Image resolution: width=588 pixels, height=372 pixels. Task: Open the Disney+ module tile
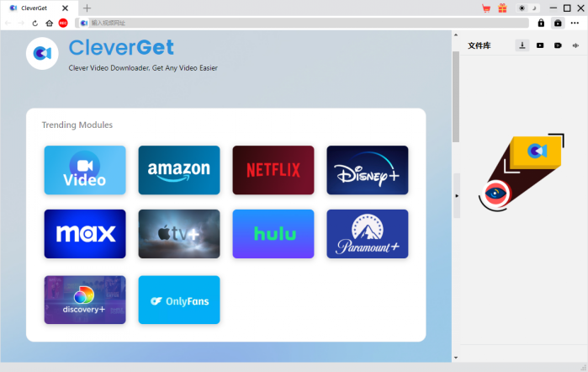(x=368, y=170)
